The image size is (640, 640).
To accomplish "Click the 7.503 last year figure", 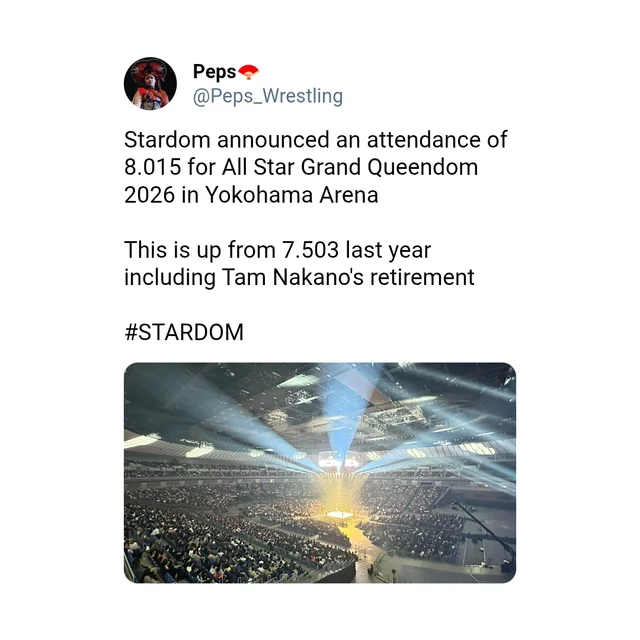I will coord(310,250).
